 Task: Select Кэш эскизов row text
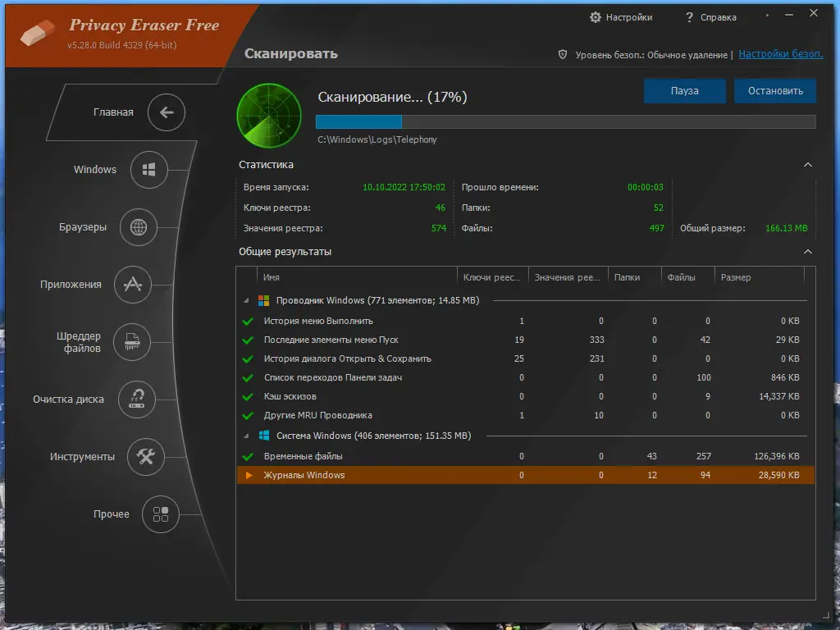click(x=290, y=396)
